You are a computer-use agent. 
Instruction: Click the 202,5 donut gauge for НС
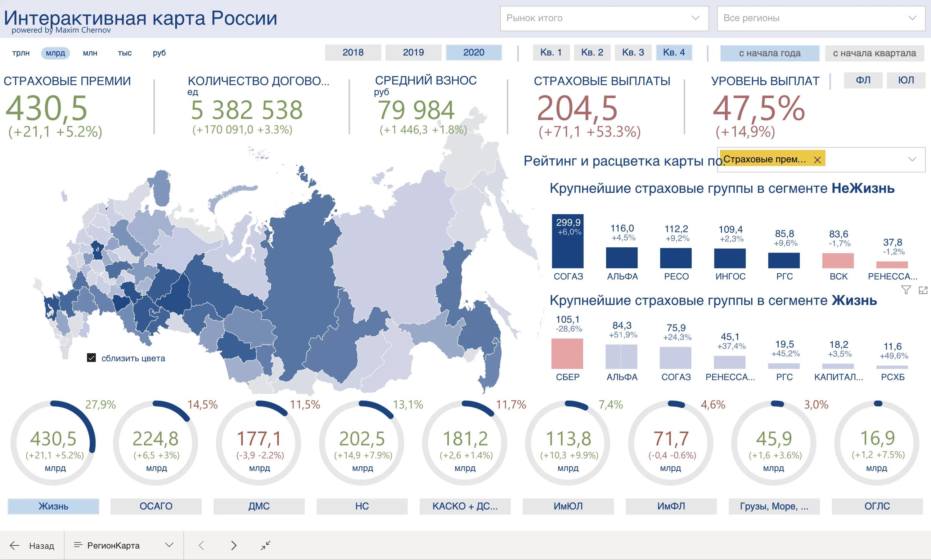pos(362,443)
